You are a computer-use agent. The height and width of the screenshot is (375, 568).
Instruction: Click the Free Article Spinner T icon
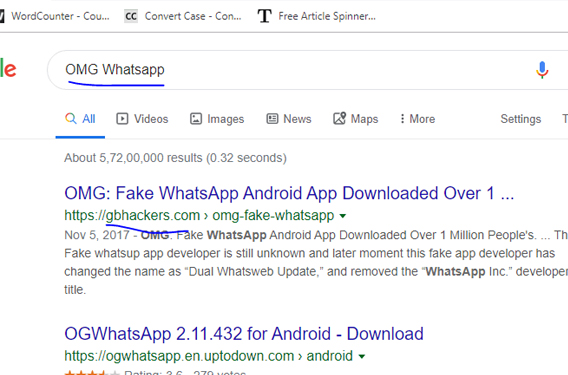click(x=264, y=16)
